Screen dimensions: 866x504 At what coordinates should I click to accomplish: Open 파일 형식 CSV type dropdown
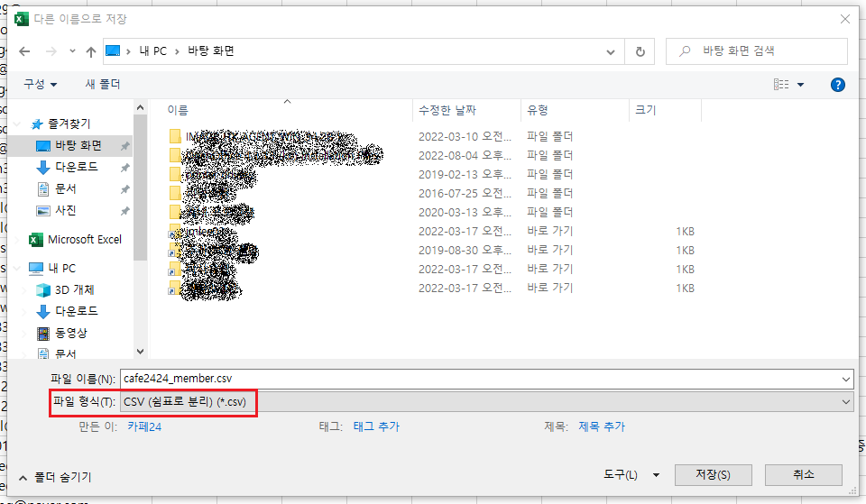(x=486, y=402)
